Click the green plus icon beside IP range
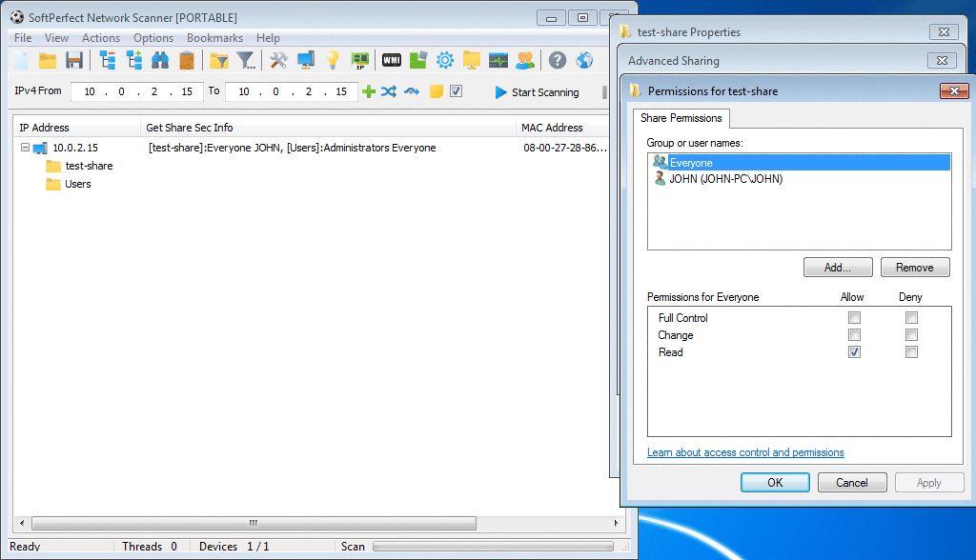This screenshot has height=560, width=976. coord(369,92)
